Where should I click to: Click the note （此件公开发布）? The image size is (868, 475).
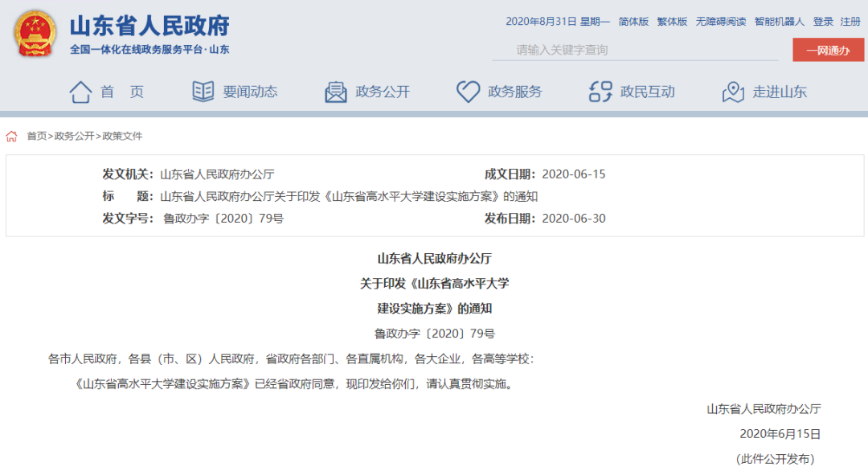775,459
